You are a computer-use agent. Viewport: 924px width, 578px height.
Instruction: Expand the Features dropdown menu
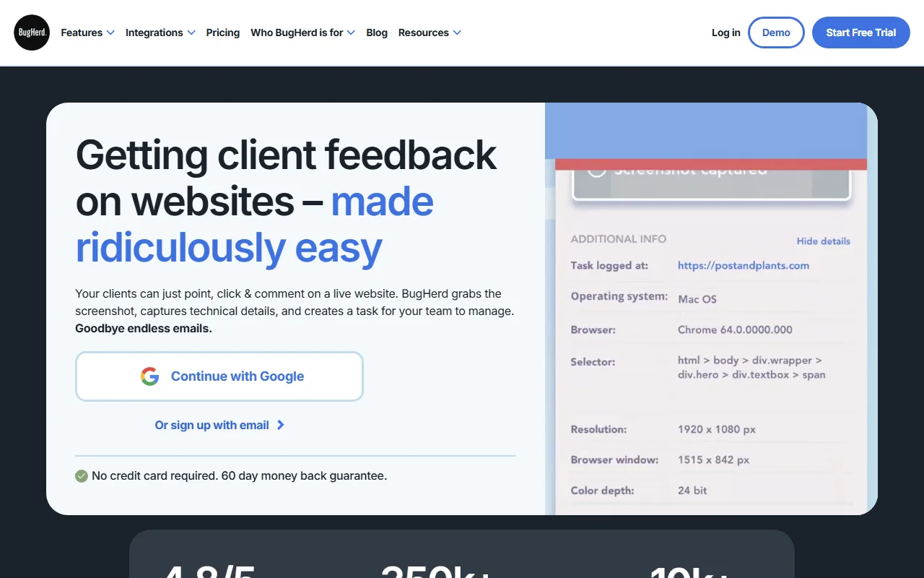point(87,33)
